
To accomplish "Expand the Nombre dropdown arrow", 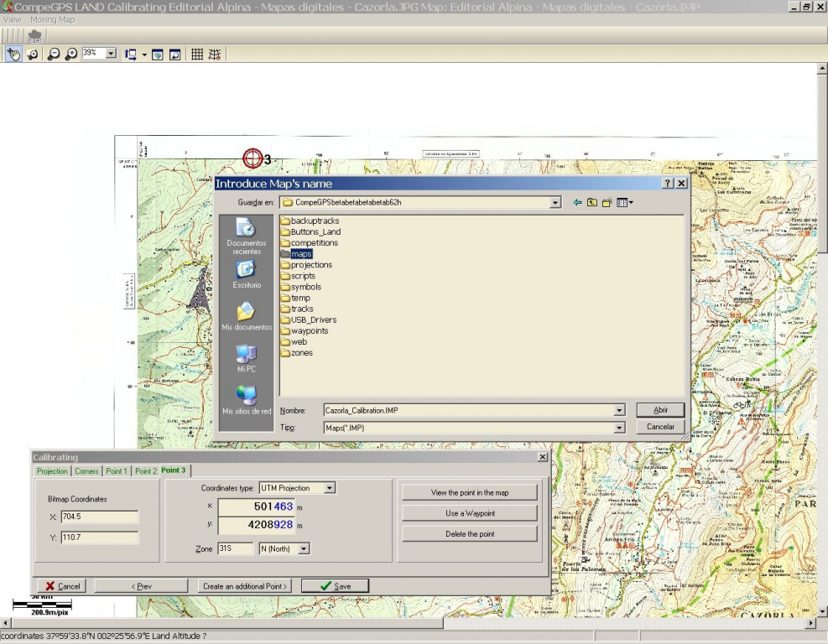I will click(x=619, y=410).
